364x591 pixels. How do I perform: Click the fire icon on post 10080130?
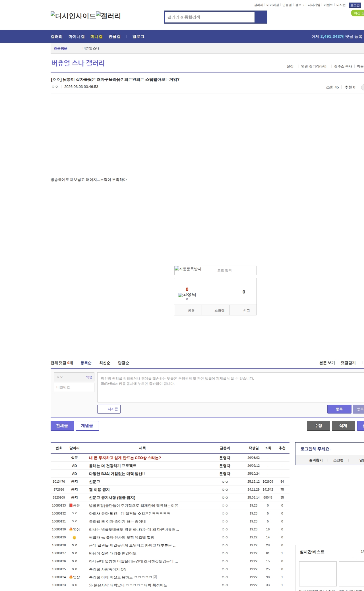(71, 529)
